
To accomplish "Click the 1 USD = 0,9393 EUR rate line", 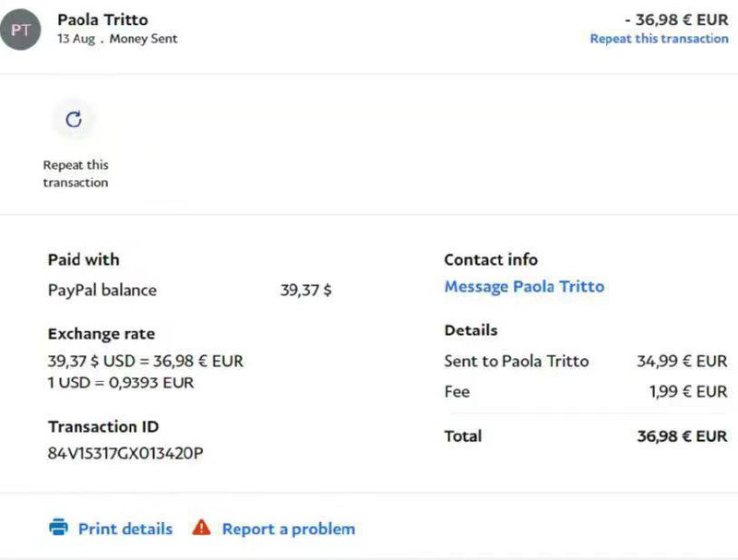I will 121,382.
